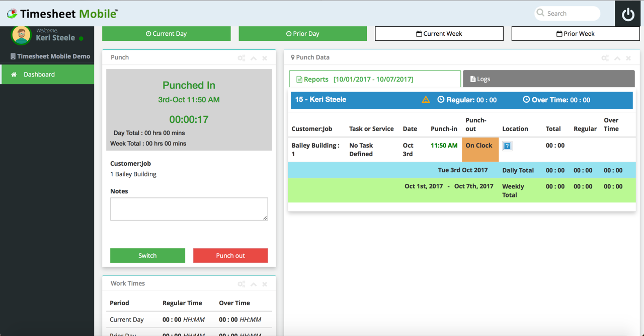Click the Regular time clock icon
644x336 pixels.
(441, 100)
